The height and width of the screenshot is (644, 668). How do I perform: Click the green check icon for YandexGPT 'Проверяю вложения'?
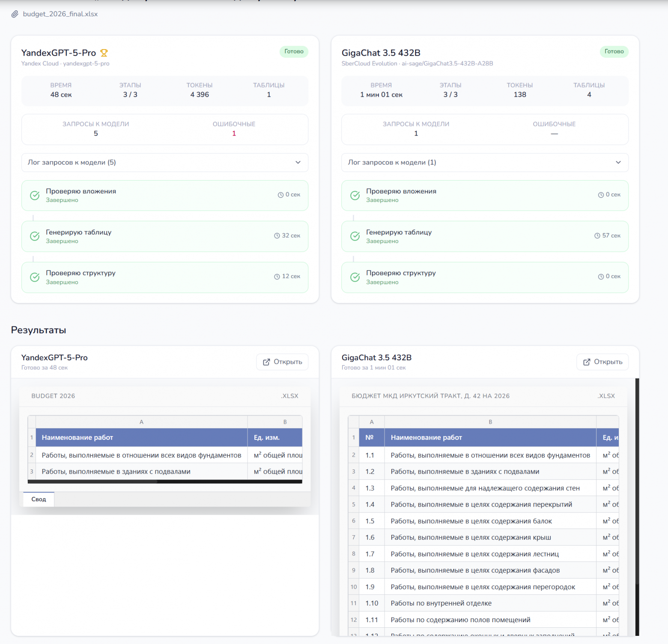point(35,196)
